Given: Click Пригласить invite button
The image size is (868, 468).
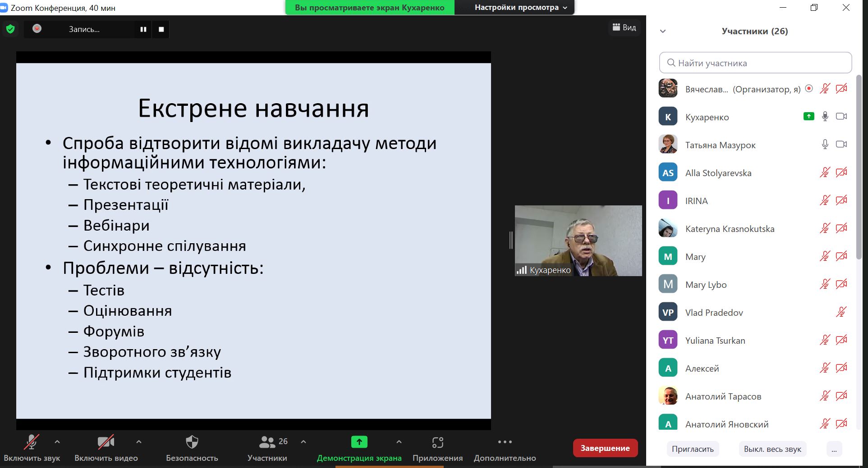Looking at the screenshot, I should tap(693, 449).
